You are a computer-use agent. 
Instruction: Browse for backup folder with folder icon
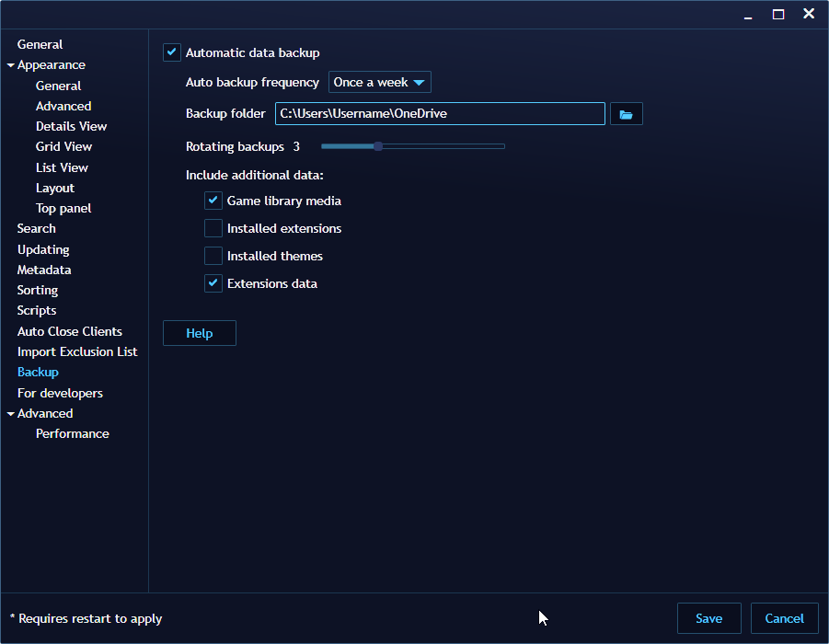click(626, 114)
